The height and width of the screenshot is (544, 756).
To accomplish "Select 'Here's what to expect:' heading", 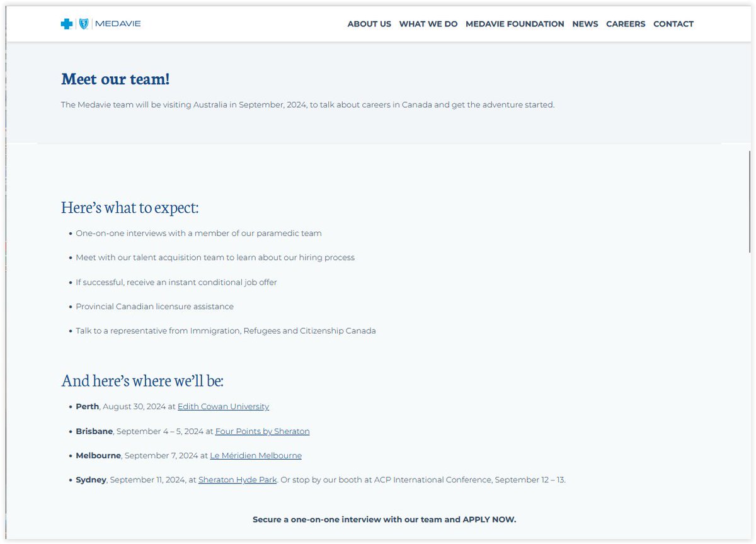I will tap(130, 207).
